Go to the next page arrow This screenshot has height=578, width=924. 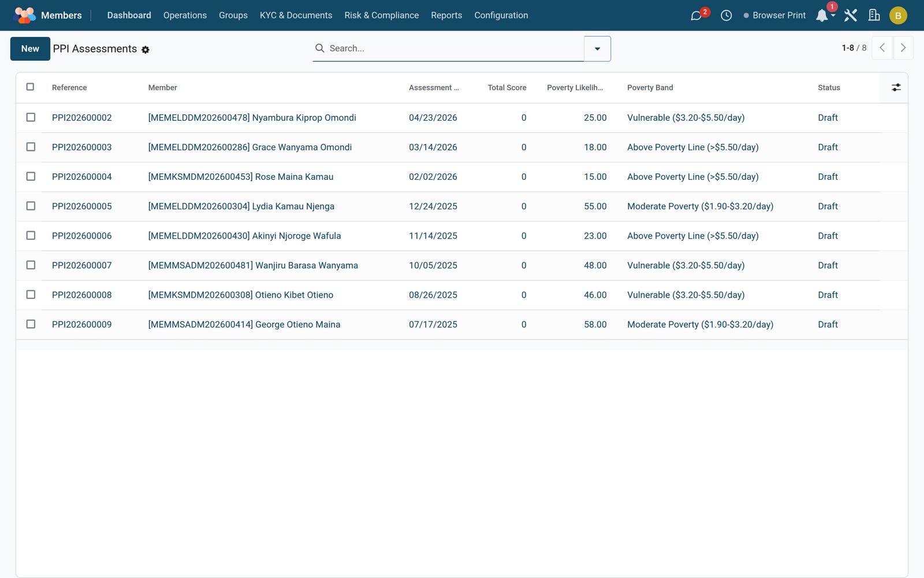tap(903, 48)
